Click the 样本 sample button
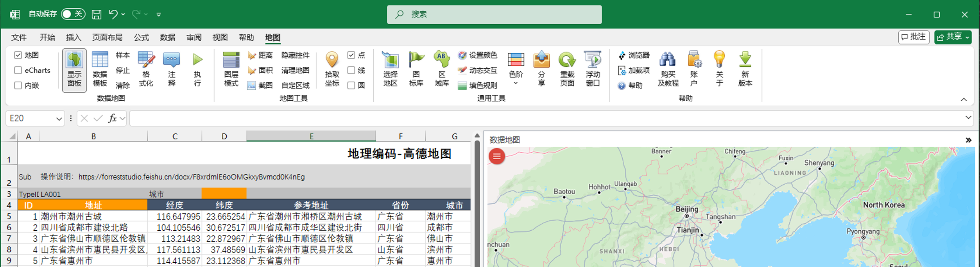The image size is (980, 267). [x=123, y=55]
